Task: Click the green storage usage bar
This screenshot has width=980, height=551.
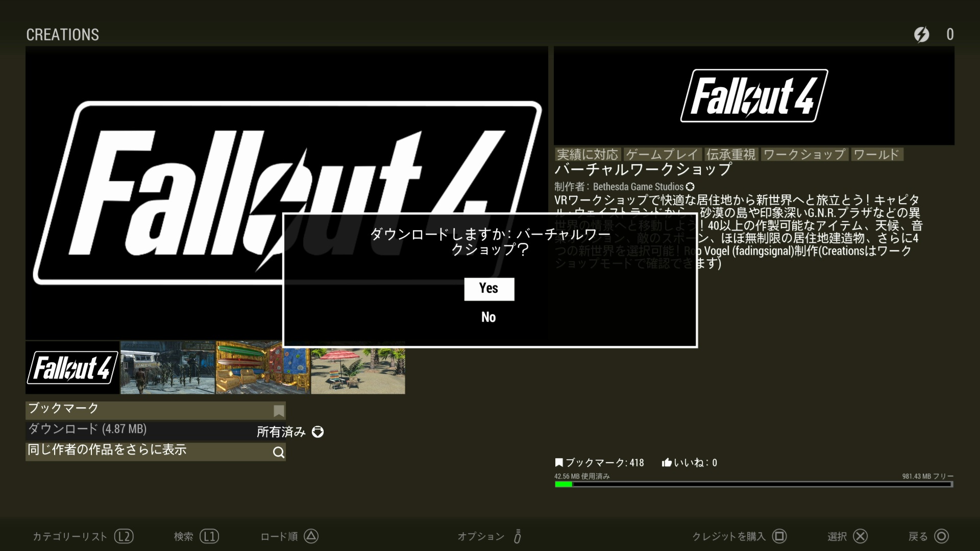Action: 563,484
